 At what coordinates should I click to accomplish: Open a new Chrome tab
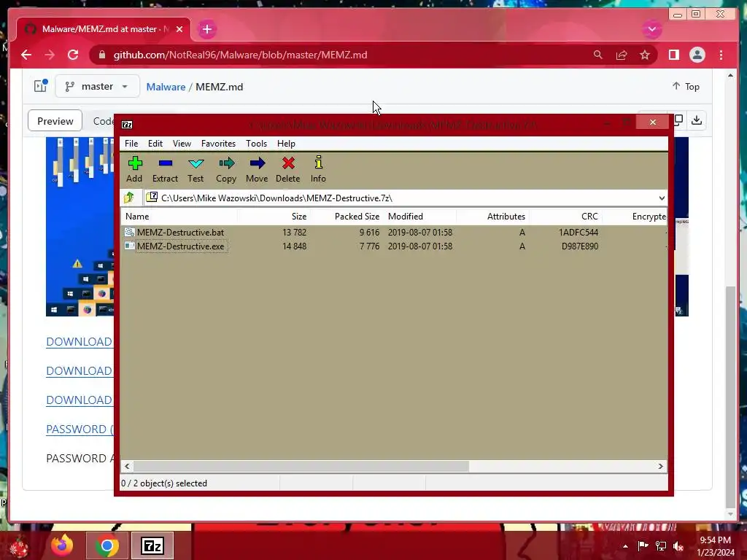click(206, 29)
